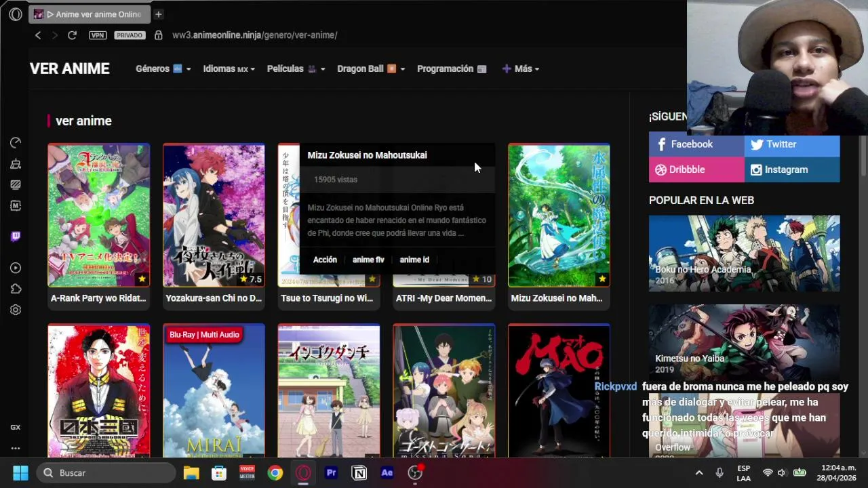Click the address bar URL field

click(x=255, y=35)
